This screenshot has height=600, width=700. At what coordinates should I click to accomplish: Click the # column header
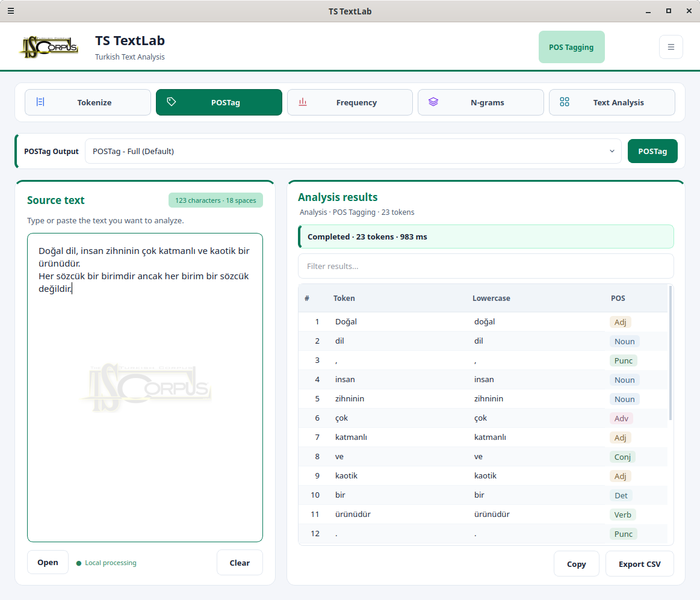(x=307, y=298)
